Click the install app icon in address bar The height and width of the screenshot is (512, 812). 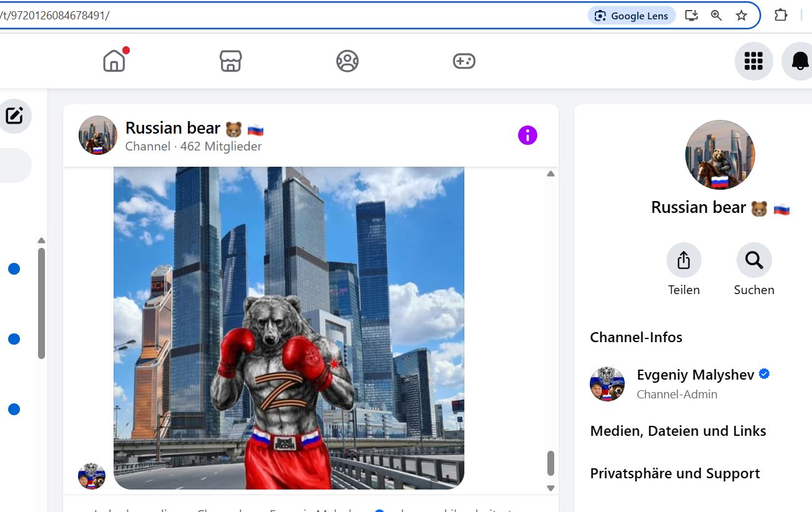click(691, 16)
